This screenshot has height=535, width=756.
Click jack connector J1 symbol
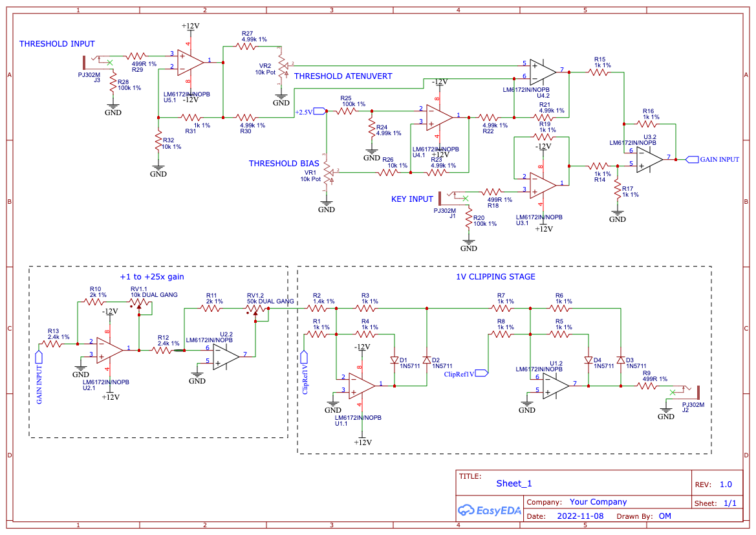pyautogui.click(x=454, y=197)
